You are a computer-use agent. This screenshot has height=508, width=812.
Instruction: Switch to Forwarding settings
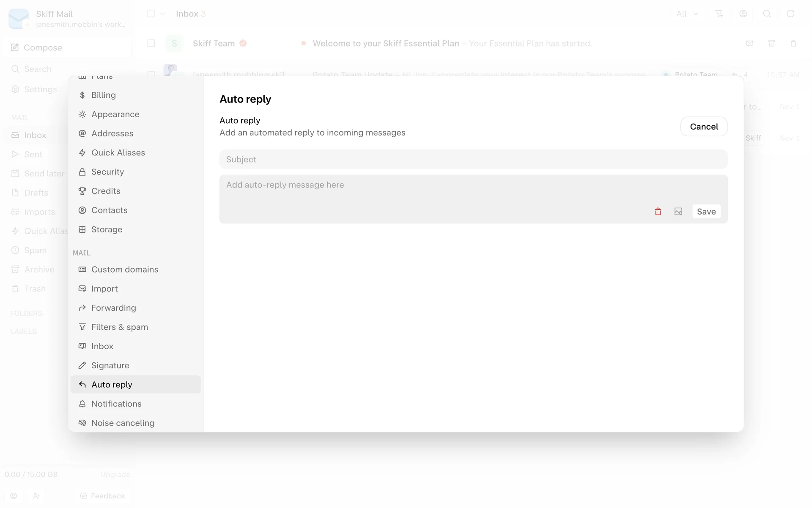(113, 308)
